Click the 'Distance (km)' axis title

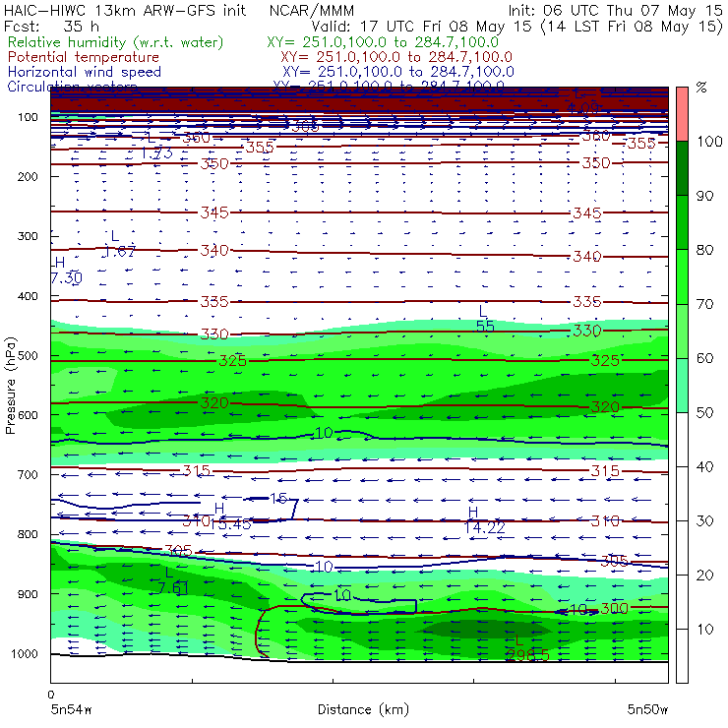[363, 710]
